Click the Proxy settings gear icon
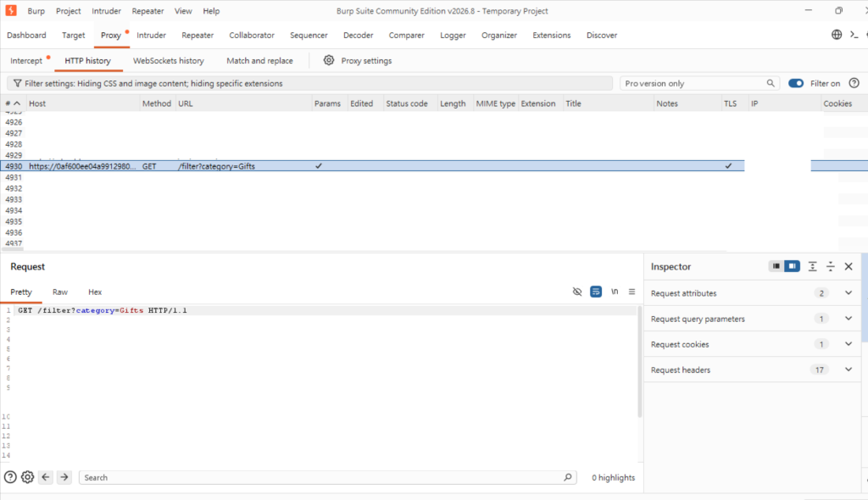The height and width of the screenshot is (500, 868). click(329, 60)
